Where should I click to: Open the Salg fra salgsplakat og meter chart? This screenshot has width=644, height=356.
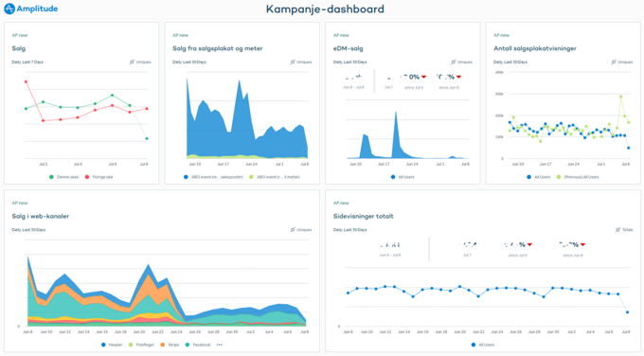(217, 48)
